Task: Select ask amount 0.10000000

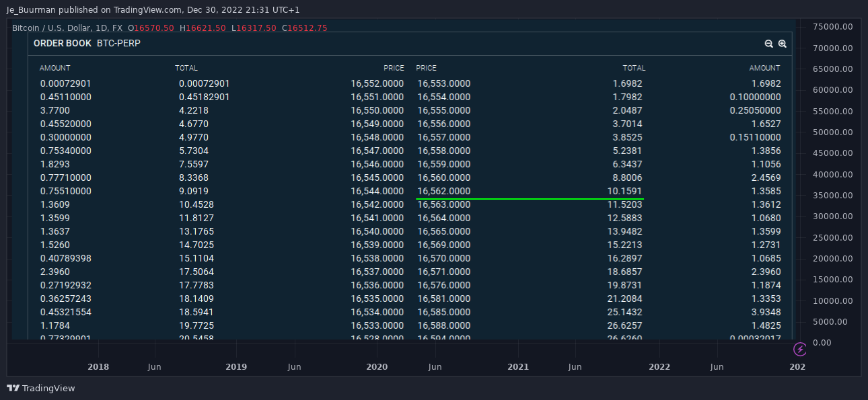Action: pyautogui.click(x=755, y=97)
